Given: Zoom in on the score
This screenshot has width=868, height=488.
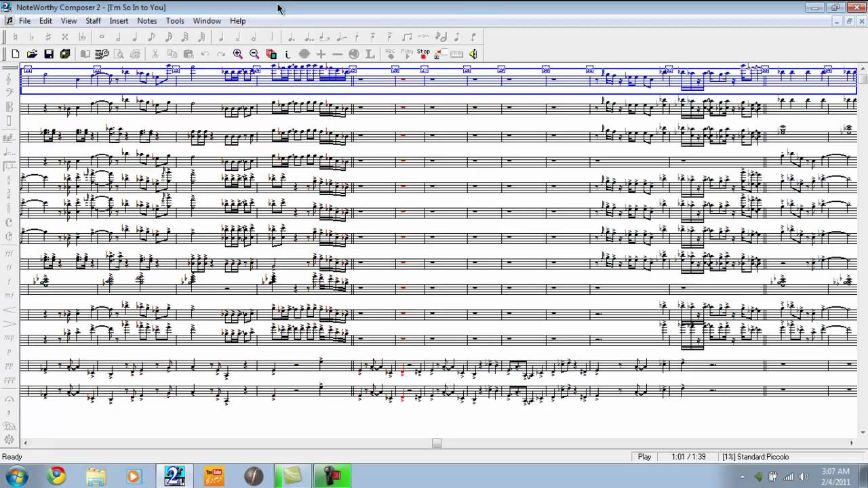Looking at the screenshot, I should coord(238,54).
